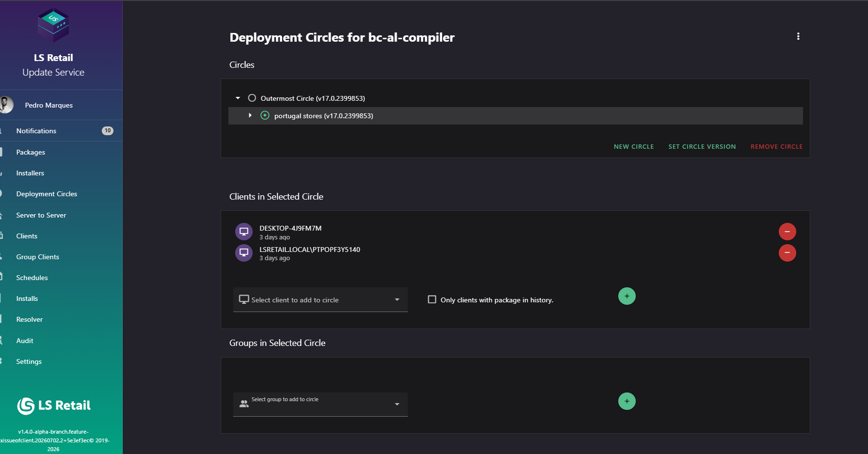This screenshot has width=868, height=454.
Task: Click the LS Retail Update Service cube logo
Action: click(53, 25)
